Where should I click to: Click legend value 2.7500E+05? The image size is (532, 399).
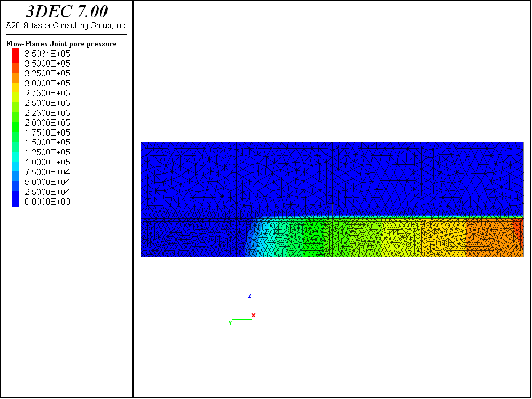(x=47, y=93)
